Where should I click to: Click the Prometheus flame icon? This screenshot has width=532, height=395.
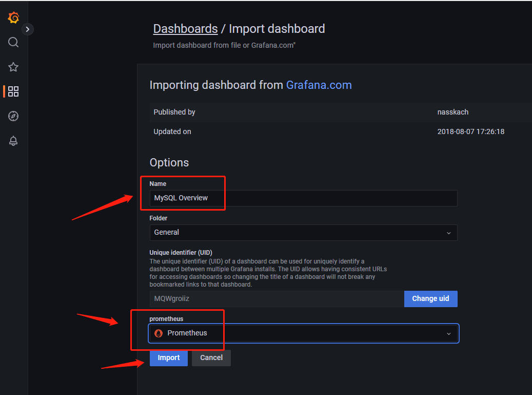click(x=159, y=333)
